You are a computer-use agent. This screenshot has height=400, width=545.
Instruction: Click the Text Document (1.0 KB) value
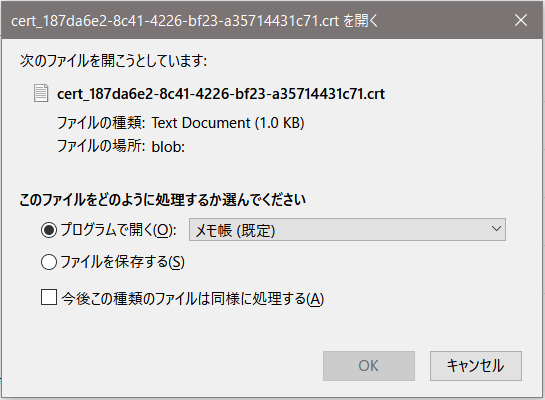click(228, 123)
